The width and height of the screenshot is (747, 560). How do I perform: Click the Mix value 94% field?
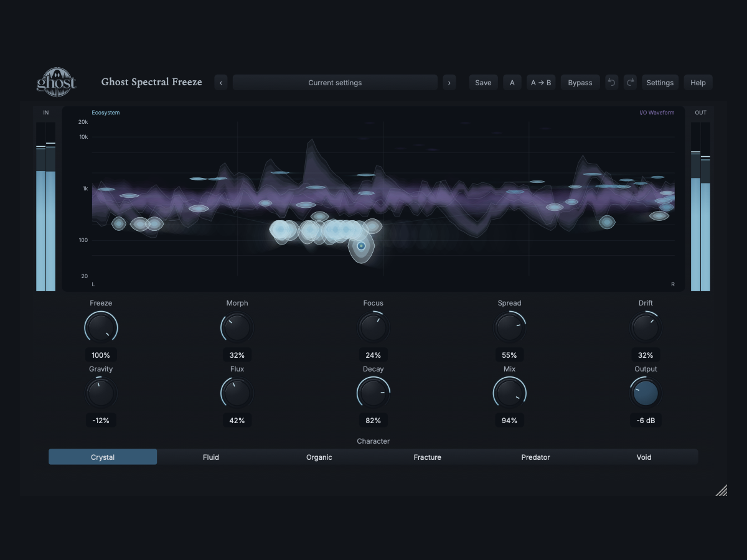pos(509,421)
